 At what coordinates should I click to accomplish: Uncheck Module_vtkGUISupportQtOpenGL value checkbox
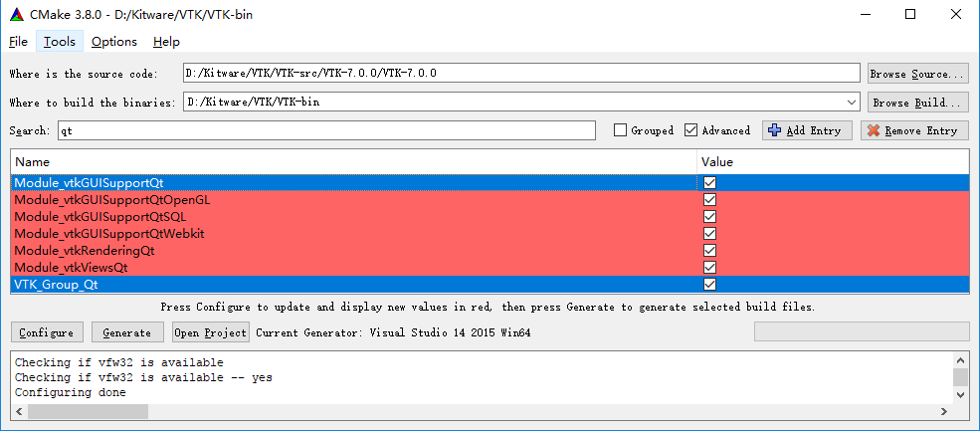pyautogui.click(x=709, y=199)
